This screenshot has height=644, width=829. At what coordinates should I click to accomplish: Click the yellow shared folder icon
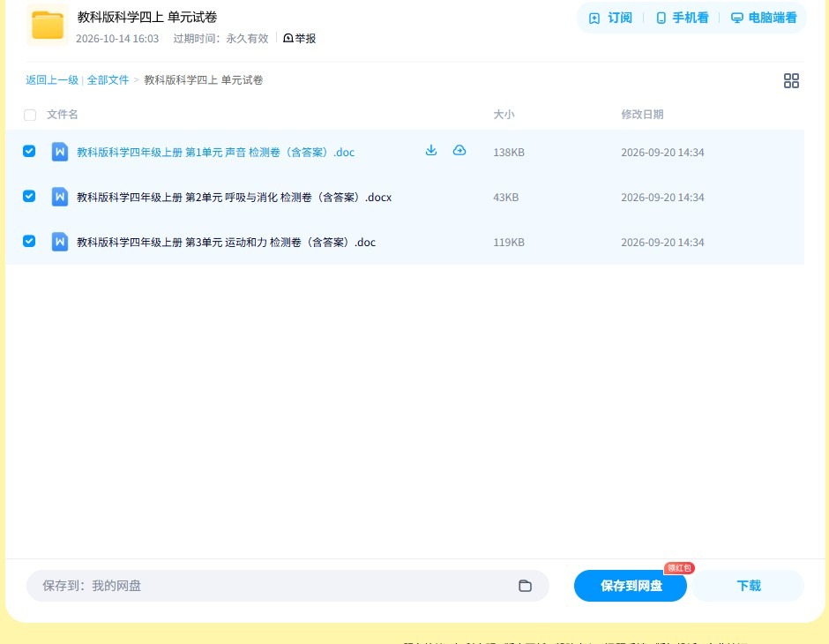[x=48, y=25]
